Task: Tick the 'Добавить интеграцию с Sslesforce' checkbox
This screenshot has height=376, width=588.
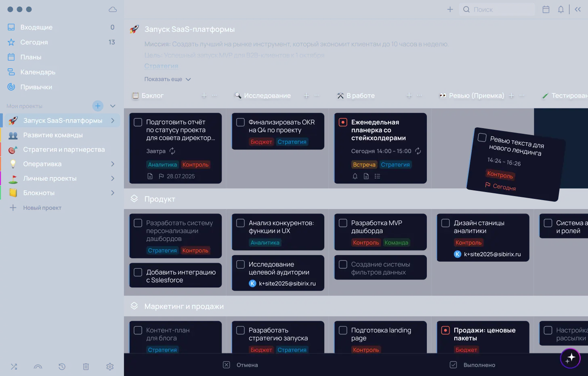Action: 138,272
